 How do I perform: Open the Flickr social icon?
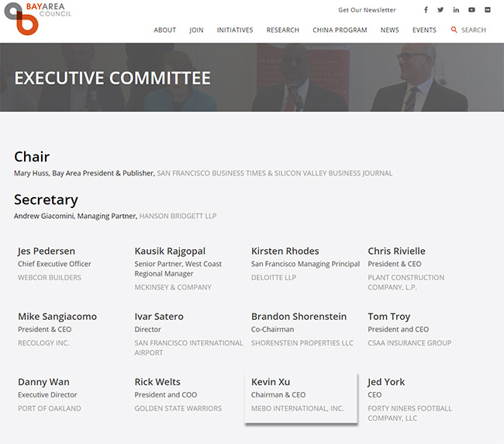pos(488,10)
